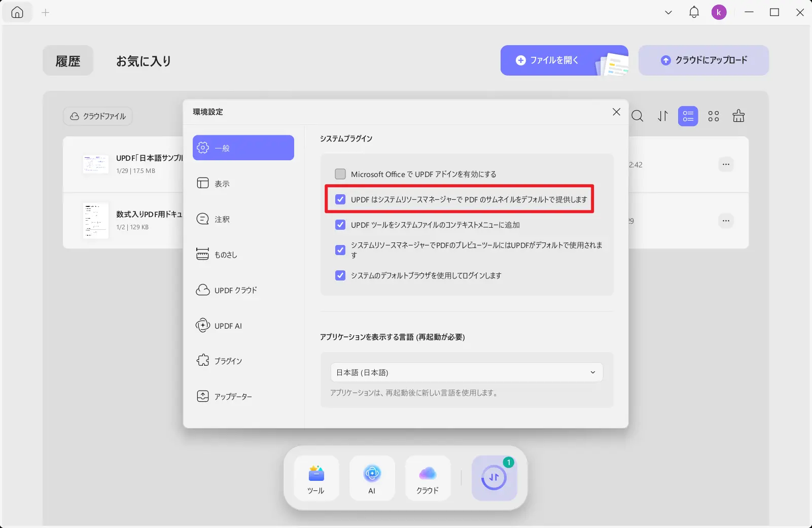This screenshot has width=812, height=528.
Task: Switch to the 履歴 tab
Action: pos(68,61)
